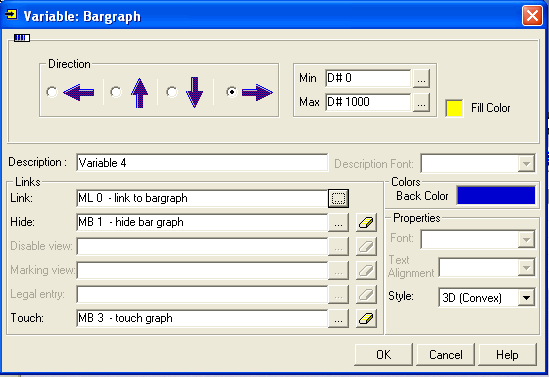This screenshot has height=377, width=549.
Task: Confirm with the OK button
Action: pyautogui.click(x=383, y=355)
